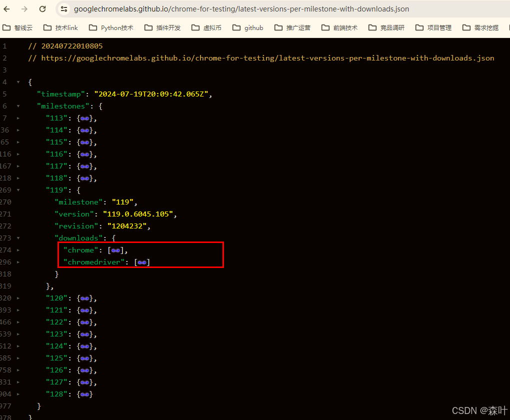Image resolution: width=510 pixels, height=420 pixels.
Task: Click the comment text 20240722010805
Action: click(72, 46)
